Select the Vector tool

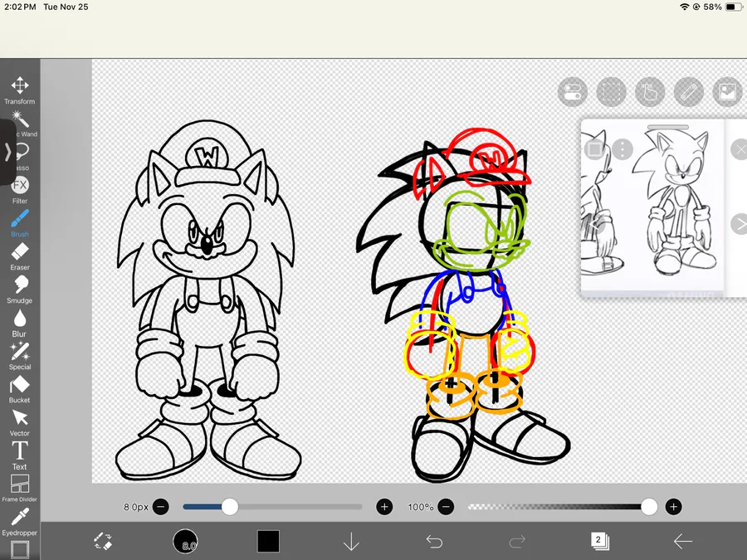pos(20,422)
